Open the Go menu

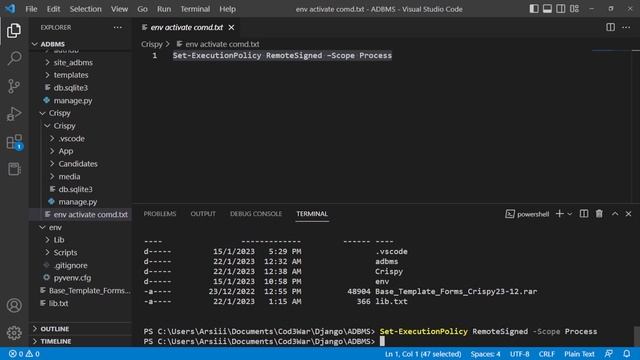point(142,9)
